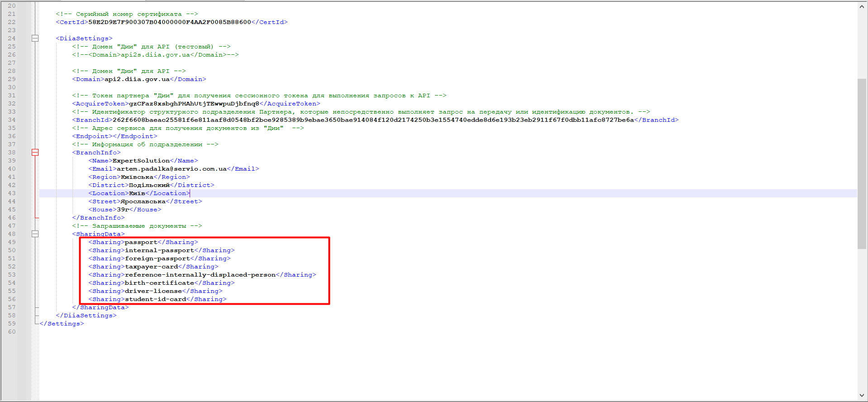Collapse the DiiaSettings fold marker
Screen dimensions: 868x402
35,38
